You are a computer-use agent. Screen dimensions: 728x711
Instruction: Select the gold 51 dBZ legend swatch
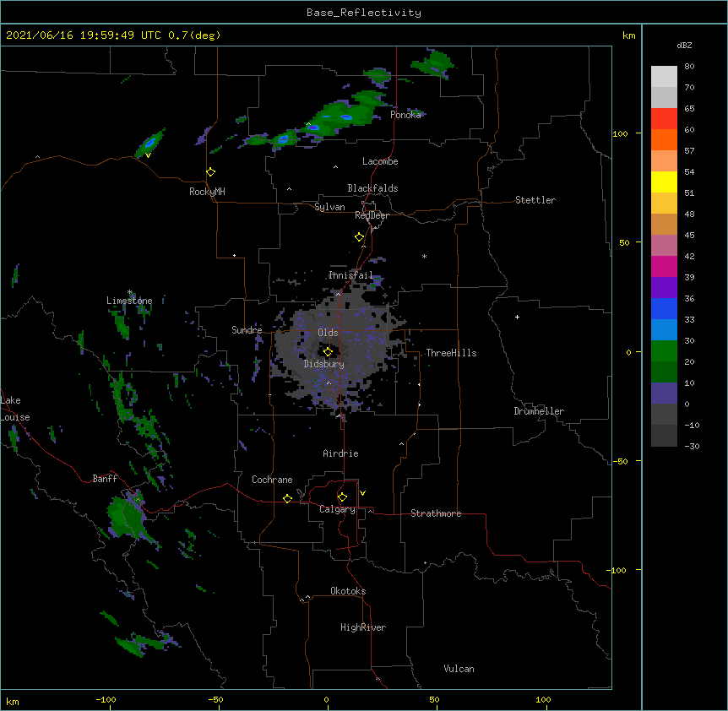[x=664, y=204]
